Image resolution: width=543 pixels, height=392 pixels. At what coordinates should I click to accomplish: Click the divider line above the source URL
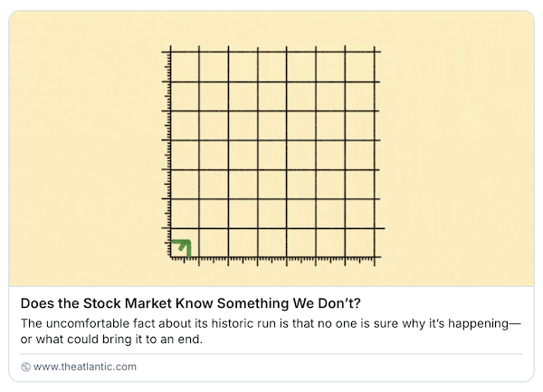tap(271, 354)
